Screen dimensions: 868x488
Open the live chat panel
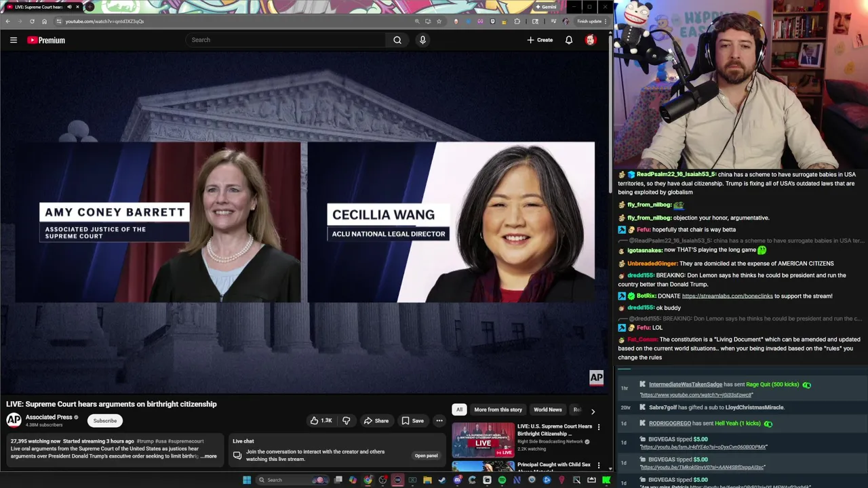point(427,455)
